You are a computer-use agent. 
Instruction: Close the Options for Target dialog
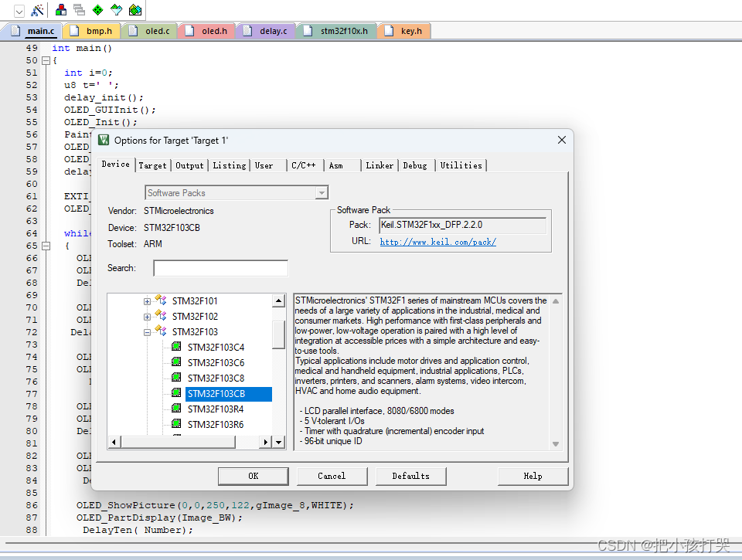[562, 140]
